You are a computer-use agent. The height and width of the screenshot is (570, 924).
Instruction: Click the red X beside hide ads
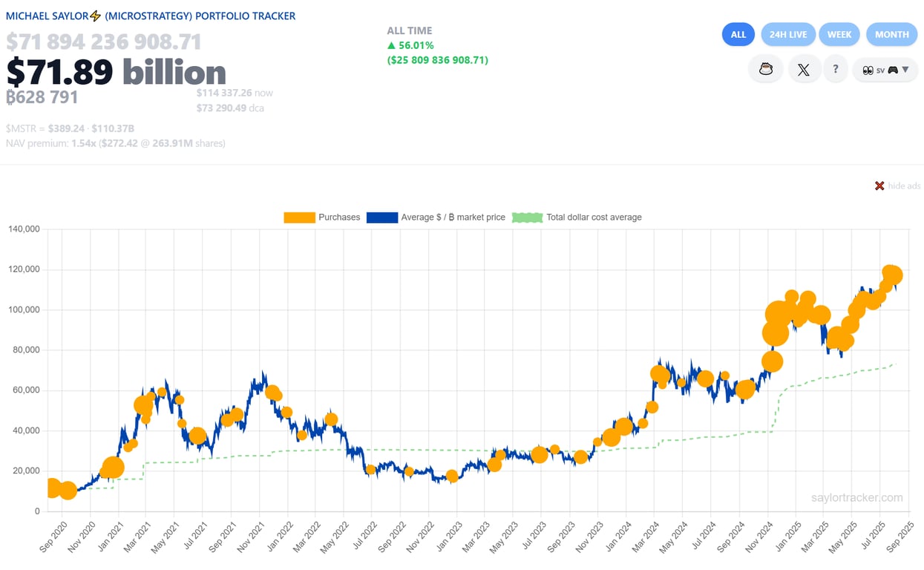coord(879,186)
